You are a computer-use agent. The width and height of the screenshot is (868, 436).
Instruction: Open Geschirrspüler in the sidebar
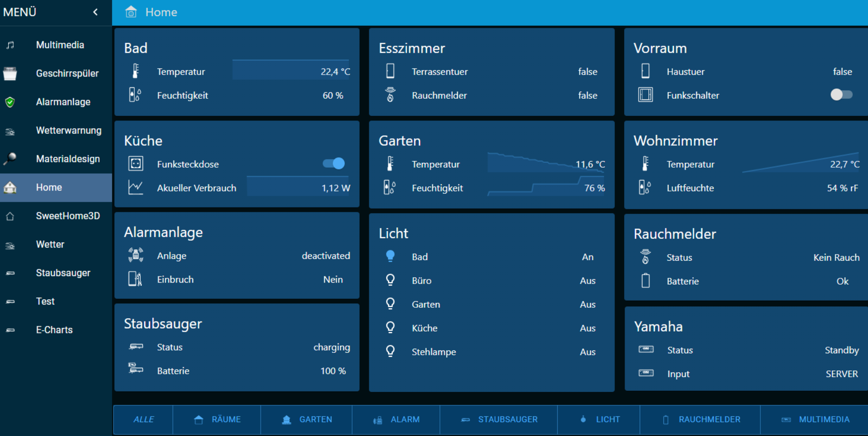coord(56,74)
